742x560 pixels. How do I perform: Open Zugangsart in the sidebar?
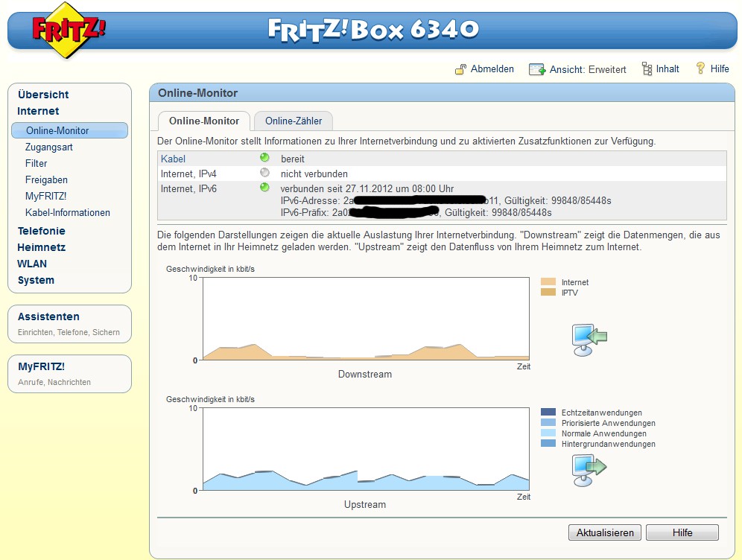click(48, 147)
